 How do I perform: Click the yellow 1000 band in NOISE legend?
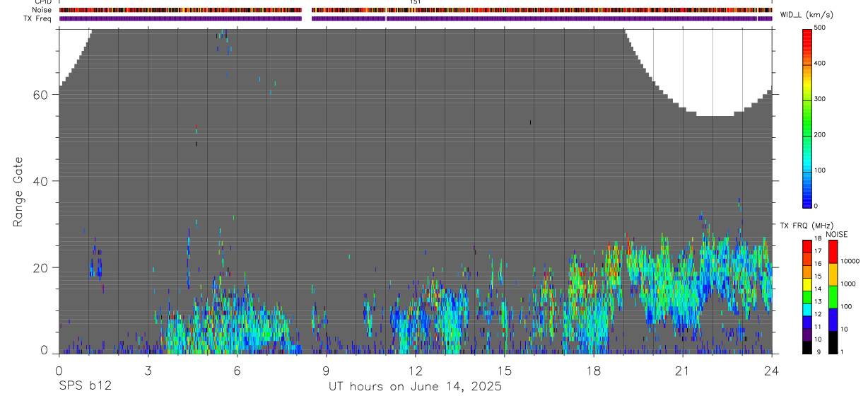coord(833,274)
